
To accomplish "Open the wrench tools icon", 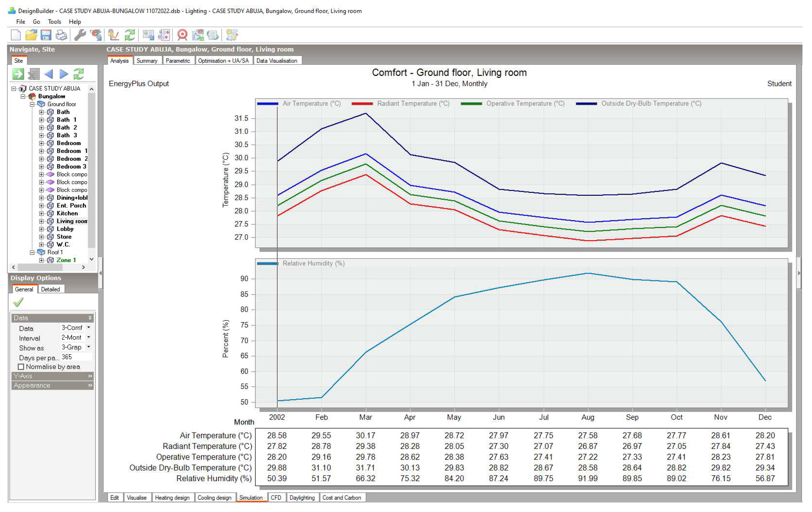I will [80, 35].
